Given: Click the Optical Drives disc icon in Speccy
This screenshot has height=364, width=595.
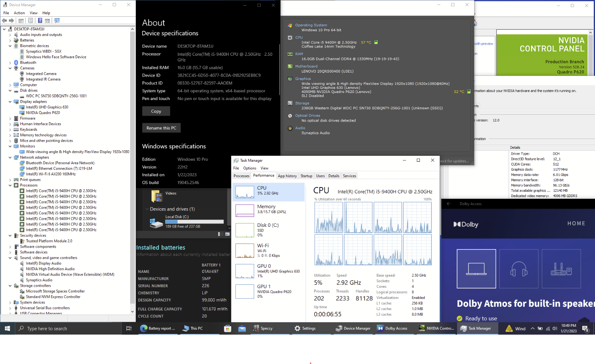Looking at the screenshot, I should click(x=290, y=116).
